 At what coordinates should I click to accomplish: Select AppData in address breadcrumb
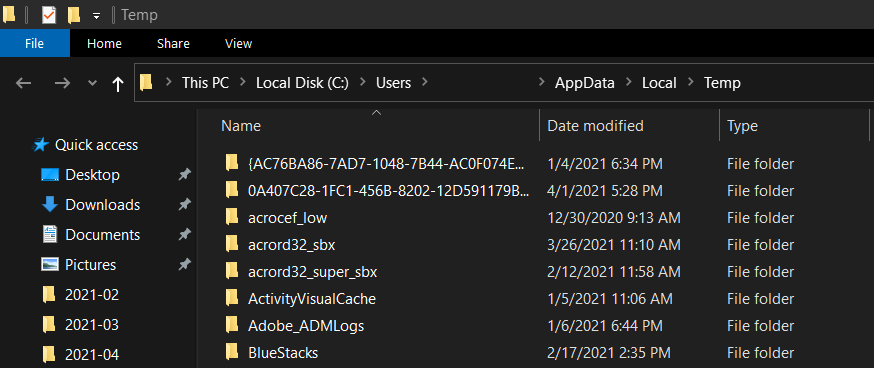pos(585,83)
